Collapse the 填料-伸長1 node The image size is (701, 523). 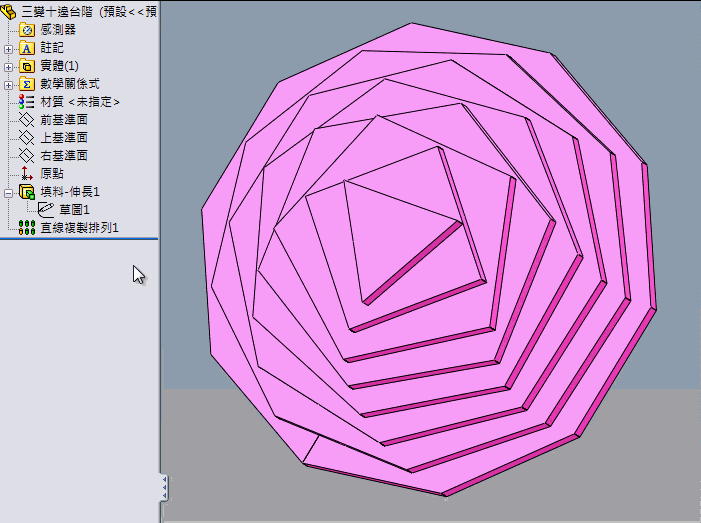8,193
